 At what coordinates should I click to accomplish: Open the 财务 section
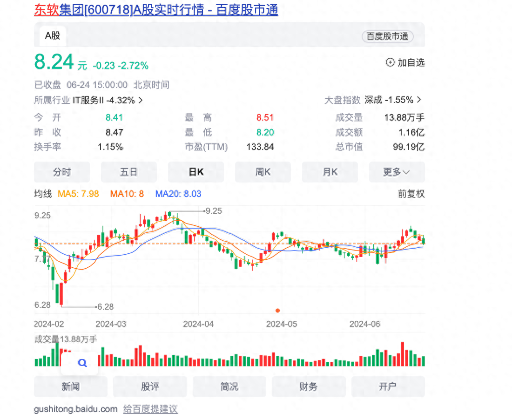309,386
